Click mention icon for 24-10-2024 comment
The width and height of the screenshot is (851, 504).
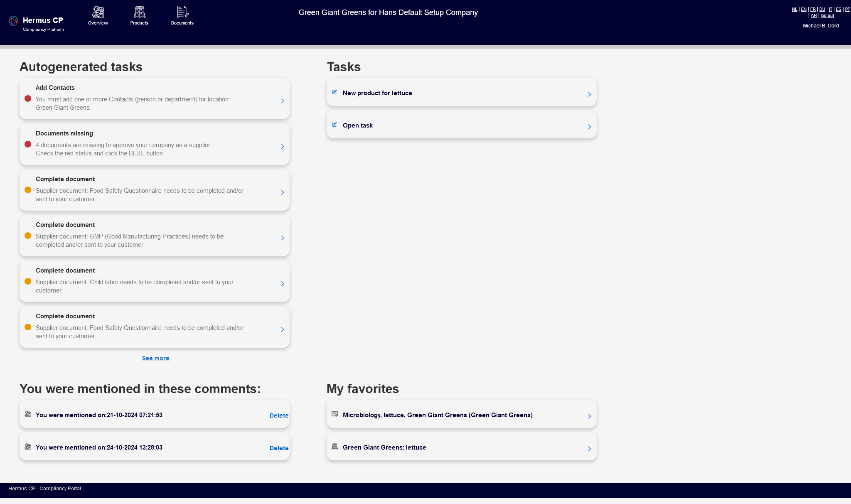pos(28,447)
